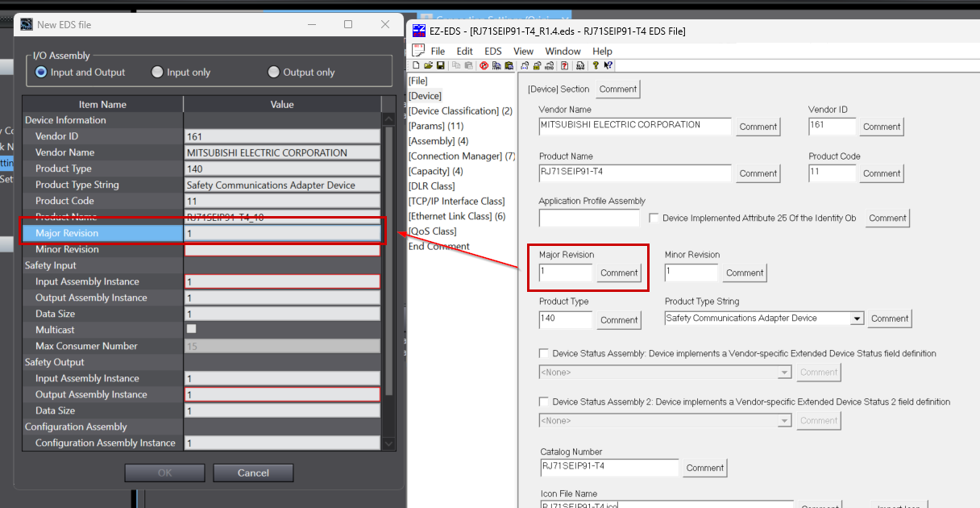
Task: Click the Product Code value field in dialog
Action: tap(282, 201)
